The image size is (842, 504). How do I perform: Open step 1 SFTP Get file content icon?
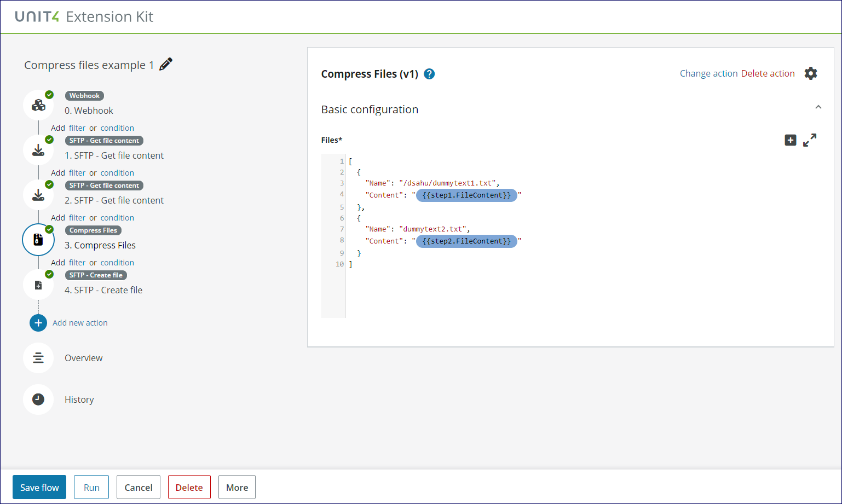38,150
